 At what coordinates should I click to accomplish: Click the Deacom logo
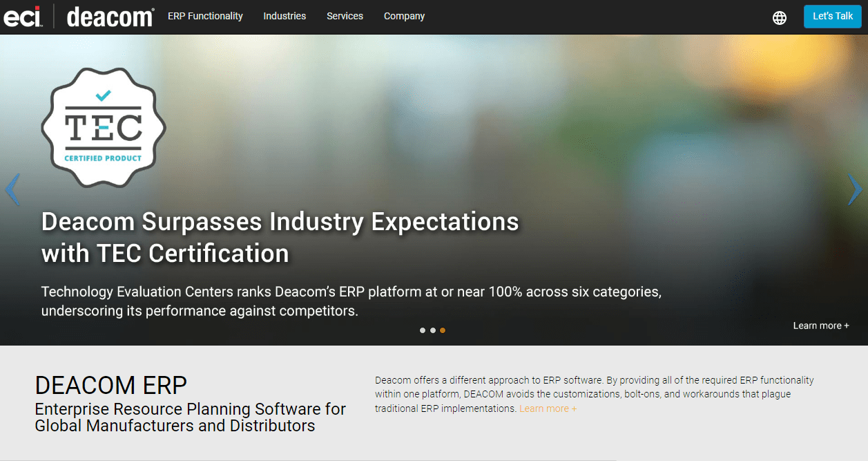tap(110, 17)
